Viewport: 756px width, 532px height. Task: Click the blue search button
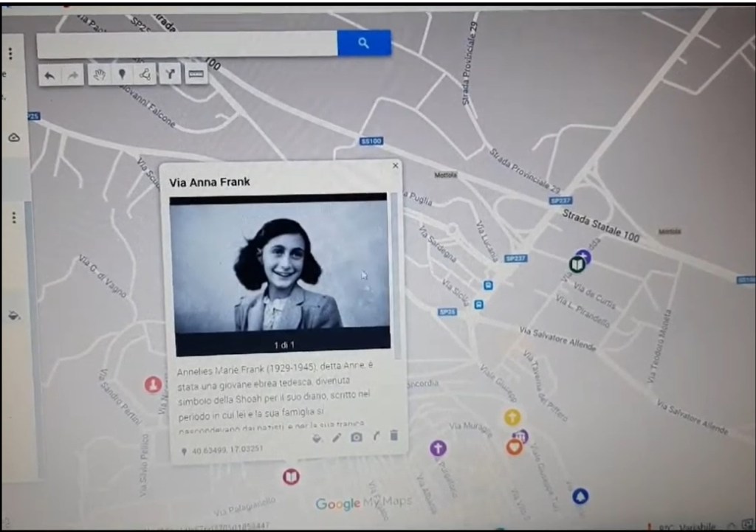pos(363,44)
